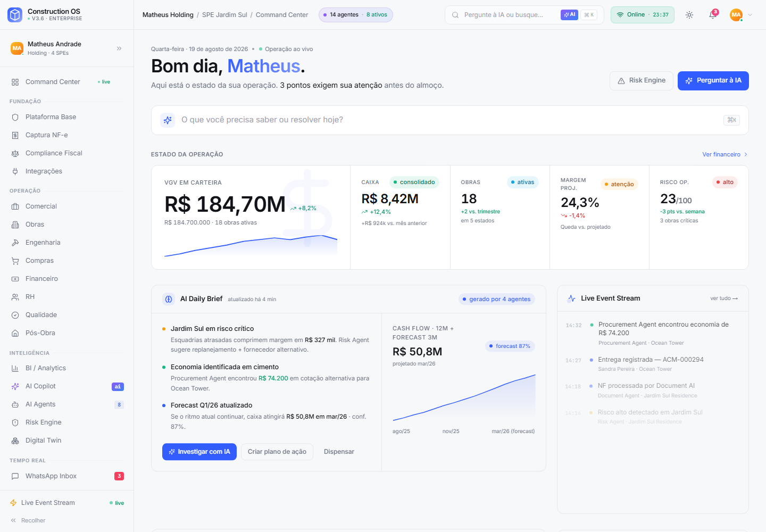Open Digital Twin in sidebar
The height and width of the screenshot is (532, 766).
[66, 440]
